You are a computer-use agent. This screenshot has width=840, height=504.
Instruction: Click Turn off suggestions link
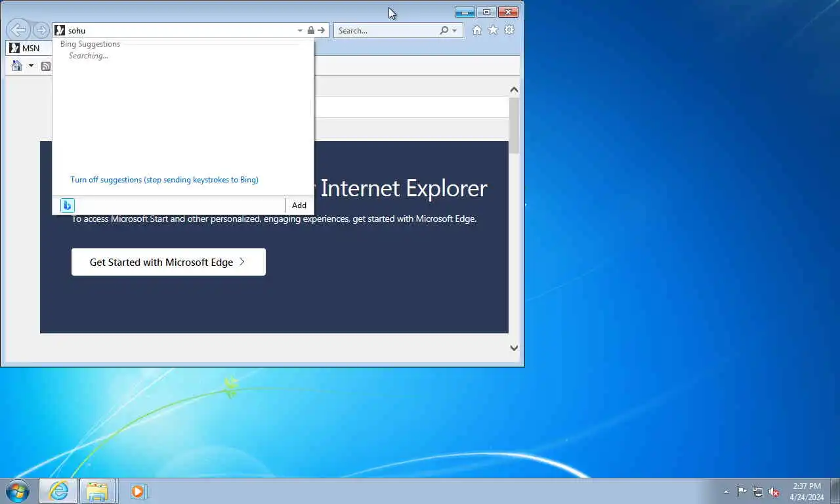point(164,180)
